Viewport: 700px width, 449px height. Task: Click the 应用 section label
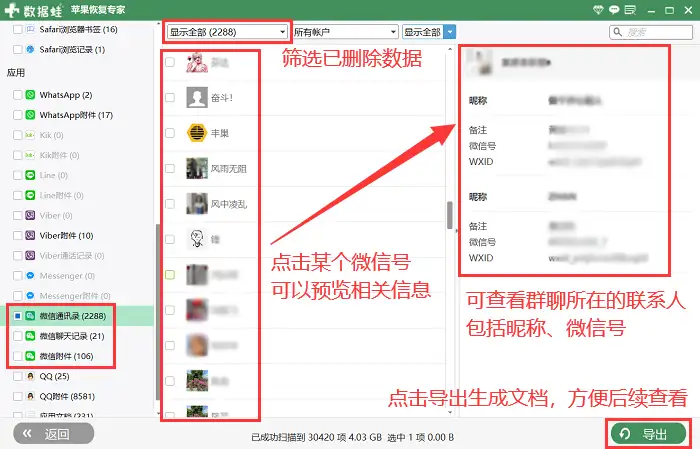[x=16, y=72]
